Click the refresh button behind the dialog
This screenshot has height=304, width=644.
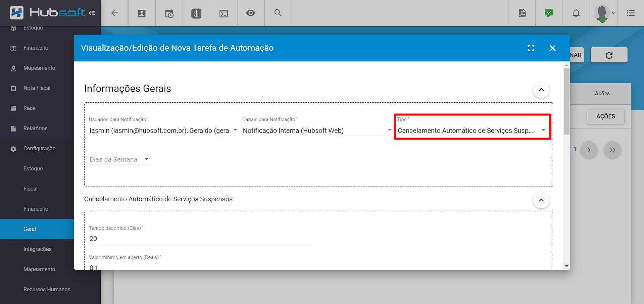609,55
